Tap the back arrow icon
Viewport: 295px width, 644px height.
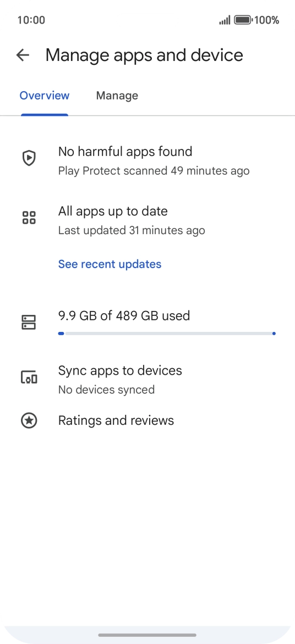(x=23, y=55)
